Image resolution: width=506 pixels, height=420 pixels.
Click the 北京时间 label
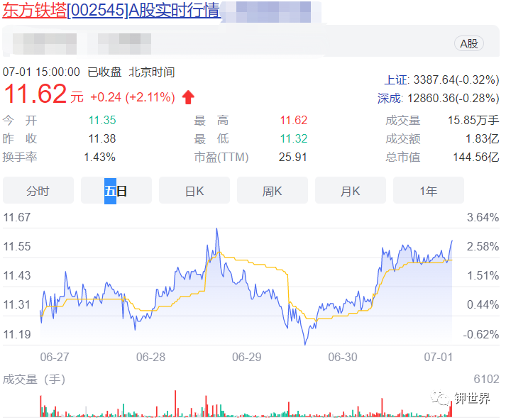click(x=152, y=72)
